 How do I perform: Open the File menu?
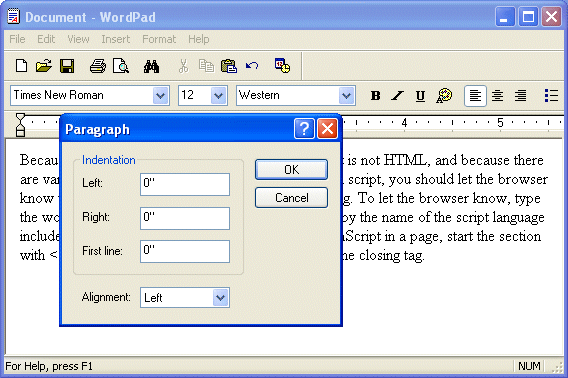(17, 39)
